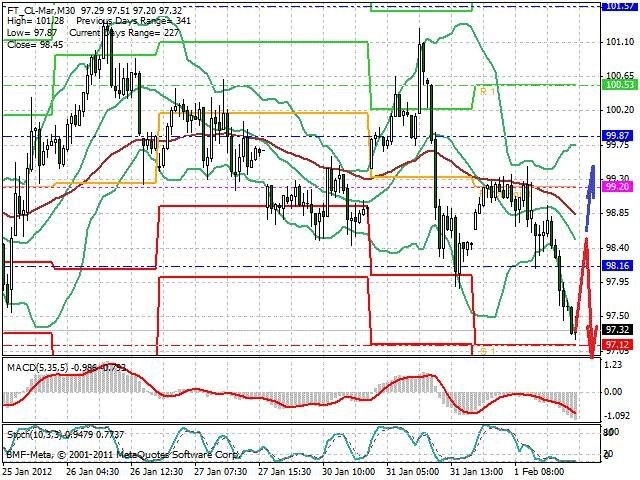Click the green 100.53 price tag
Viewport: 640px width, 480px height.
coord(618,85)
